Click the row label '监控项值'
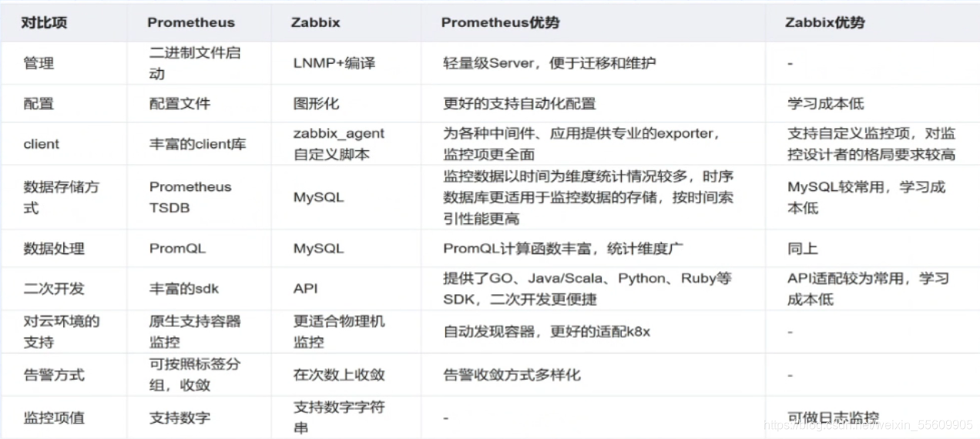This screenshot has height=439, width=980. click(54, 417)
